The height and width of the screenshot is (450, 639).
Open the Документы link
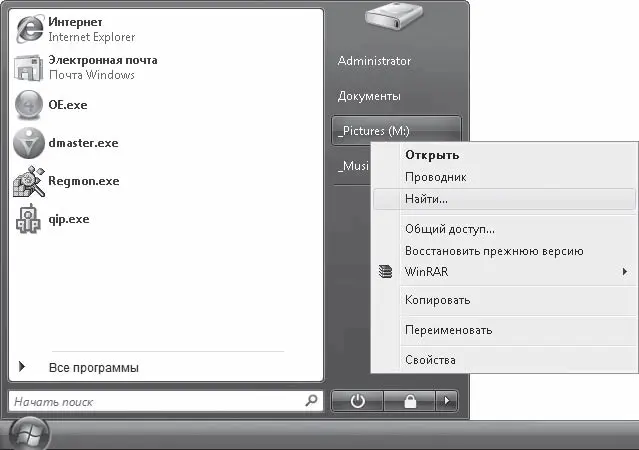coord(369,96)
